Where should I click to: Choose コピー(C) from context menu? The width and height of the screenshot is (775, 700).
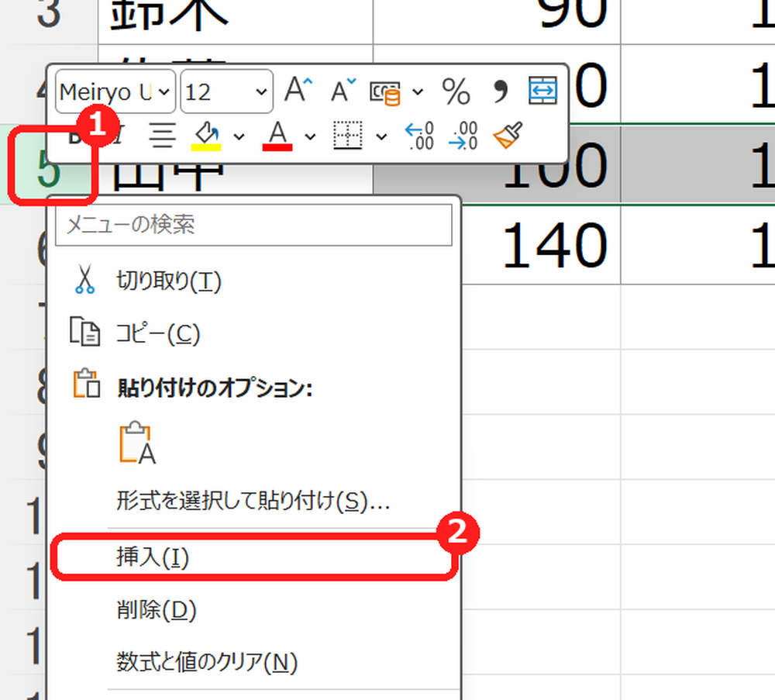coord(253,333)
